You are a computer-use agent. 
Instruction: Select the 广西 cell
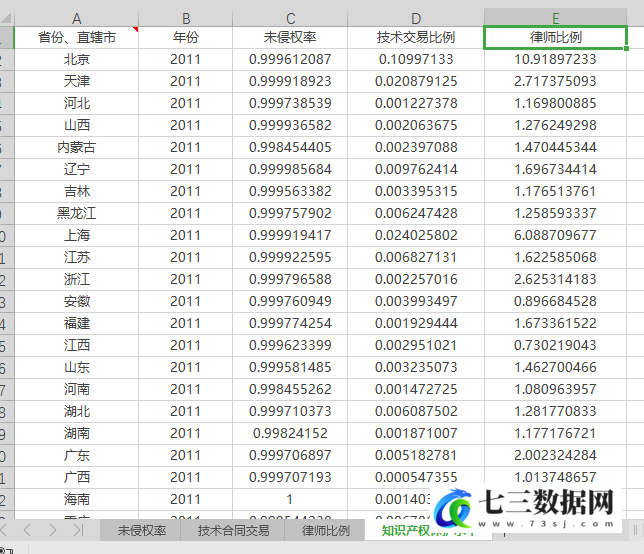click(76, 477)
